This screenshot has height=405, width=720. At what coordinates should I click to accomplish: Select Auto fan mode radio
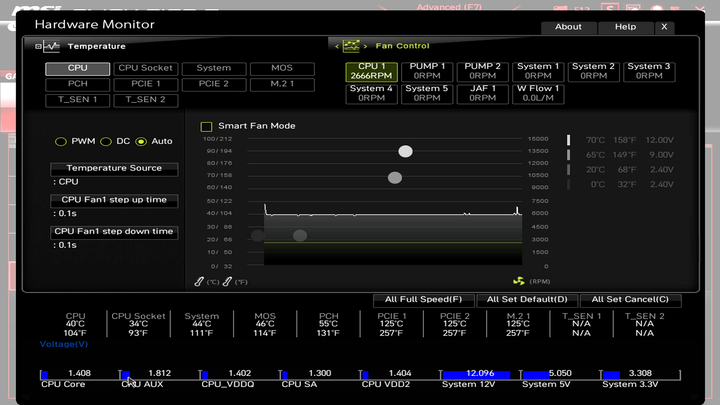point(141,141)
